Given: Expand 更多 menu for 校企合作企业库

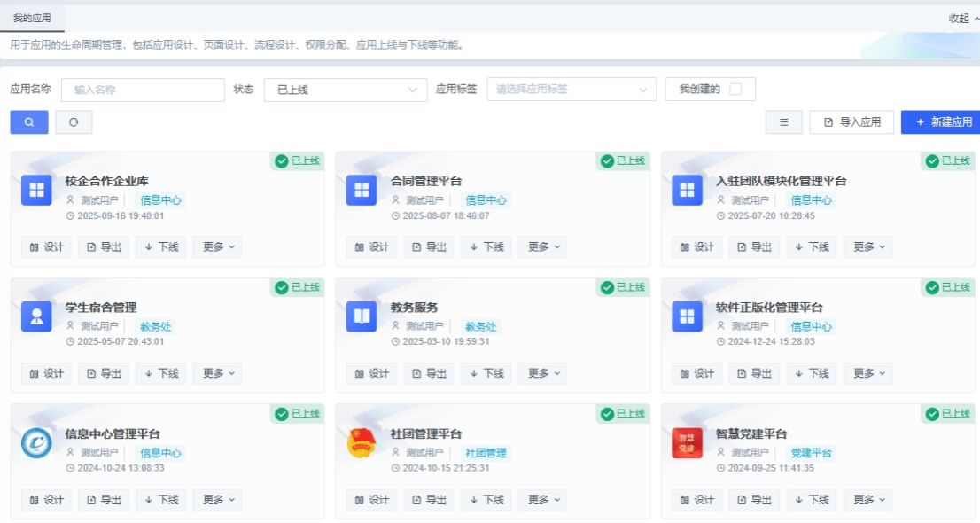Looking at the screenshot, I should [218, 247].
